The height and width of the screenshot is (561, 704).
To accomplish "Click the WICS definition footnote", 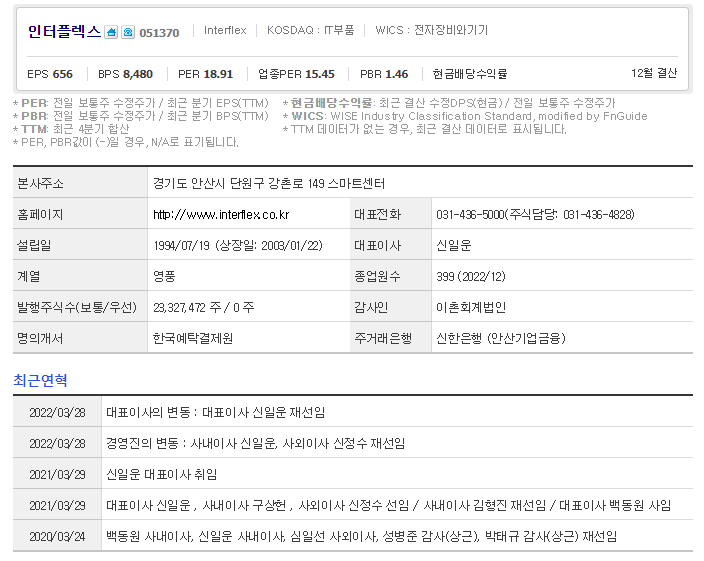I will (465, 116).
